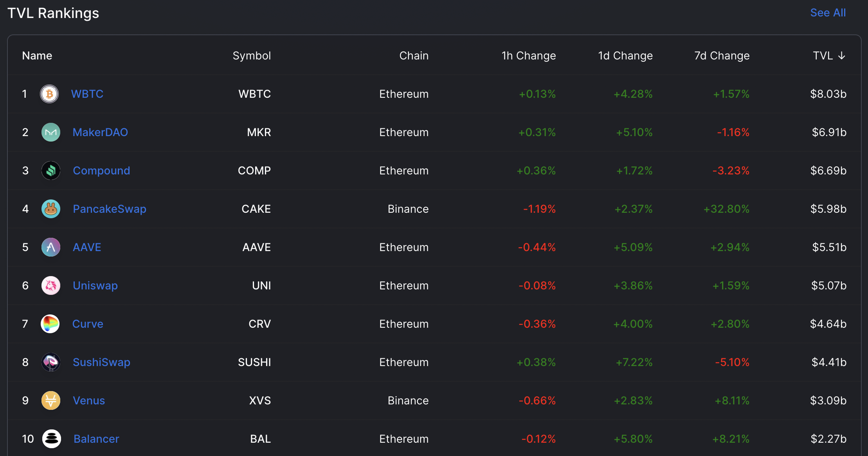Viewport: 868px width, 456px height.
Task: Sort by the 1h Change header
Action: coord(529,56)
